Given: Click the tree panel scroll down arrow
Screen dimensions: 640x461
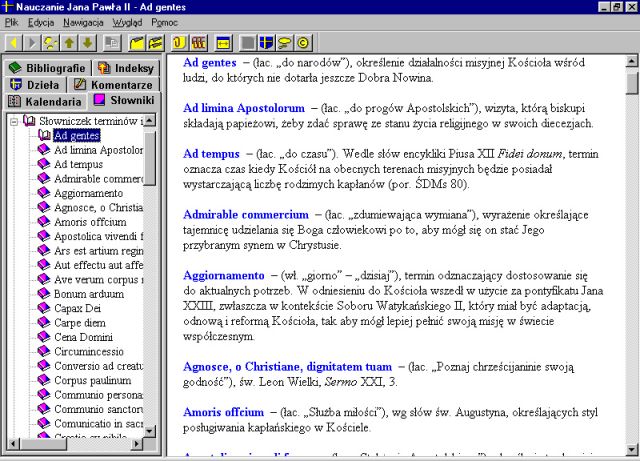Looking at the screenshot, I should click(149, 431).
